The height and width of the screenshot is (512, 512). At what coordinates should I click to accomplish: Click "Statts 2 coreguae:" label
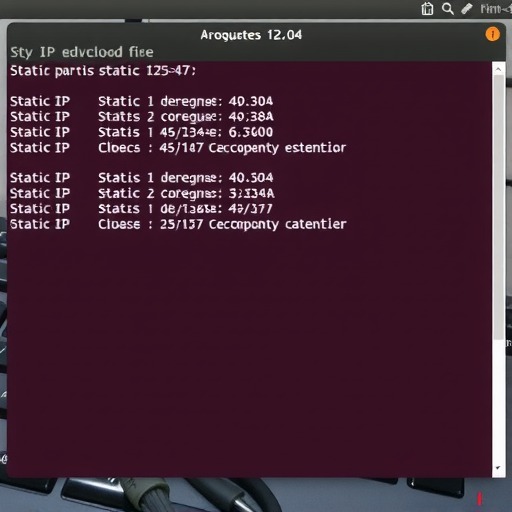pyautogui.click(x=160, y=117)
